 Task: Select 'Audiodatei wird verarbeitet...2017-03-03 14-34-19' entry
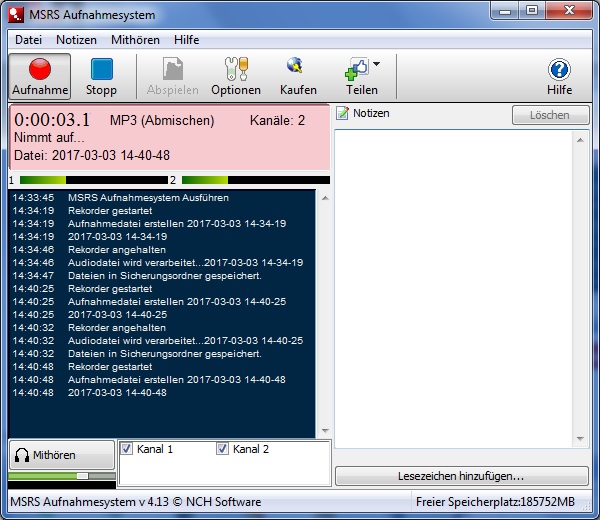(185, 263)
